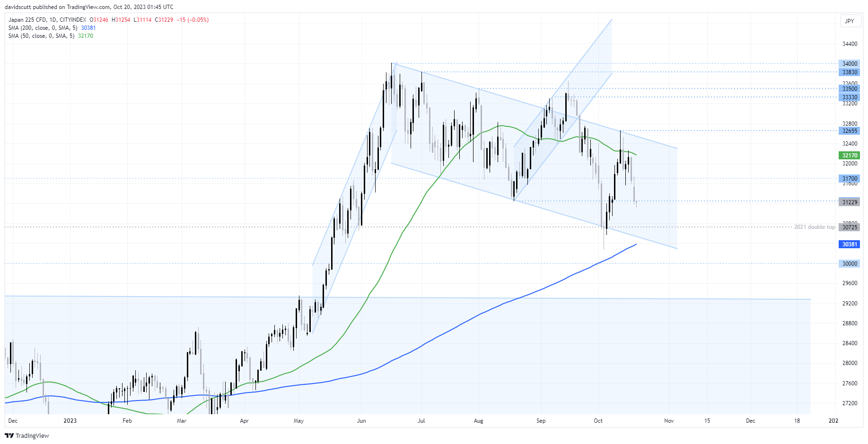This screenshot has width=868, height=444.
Task: Click the blue 30381 SMA 200 value label
Action: tap(850, 244)
